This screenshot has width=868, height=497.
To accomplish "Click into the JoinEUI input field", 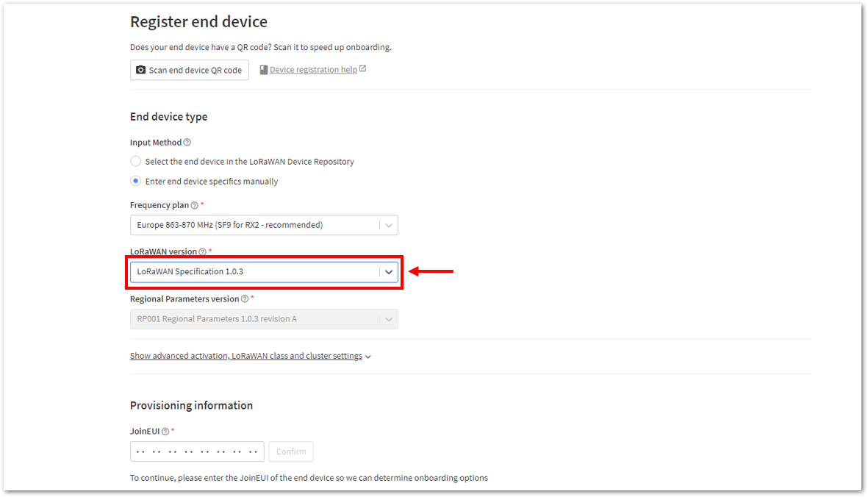I will [197, 451].
